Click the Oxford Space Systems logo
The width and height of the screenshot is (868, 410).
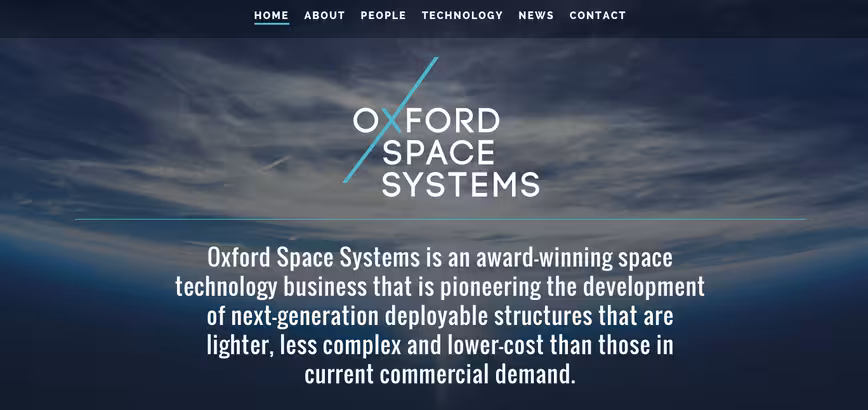click(x=441, y=127)
